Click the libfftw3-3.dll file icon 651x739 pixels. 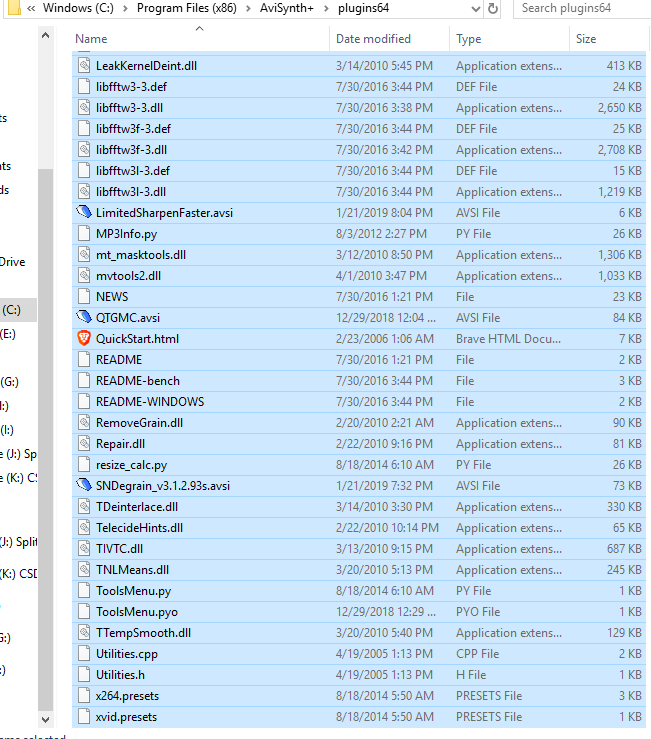point(84,107)
